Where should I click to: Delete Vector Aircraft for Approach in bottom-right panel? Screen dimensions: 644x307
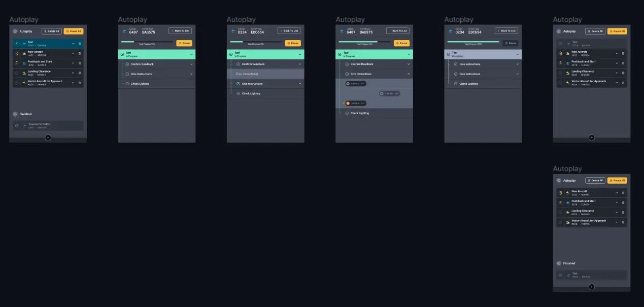pyautogui.click(x=623, y=222)
